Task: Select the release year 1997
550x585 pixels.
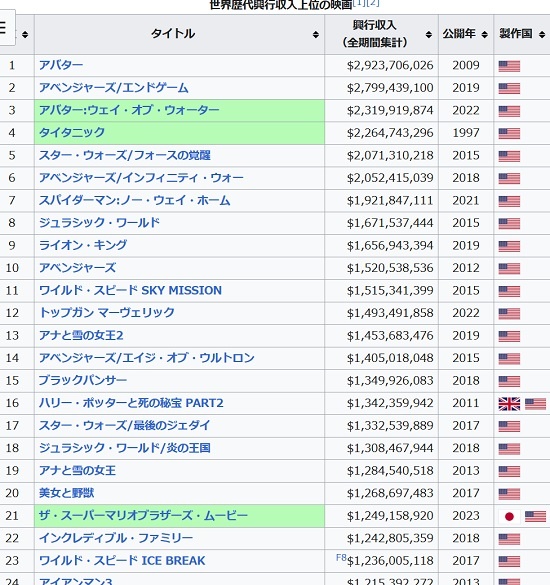Action: (466, 133)
